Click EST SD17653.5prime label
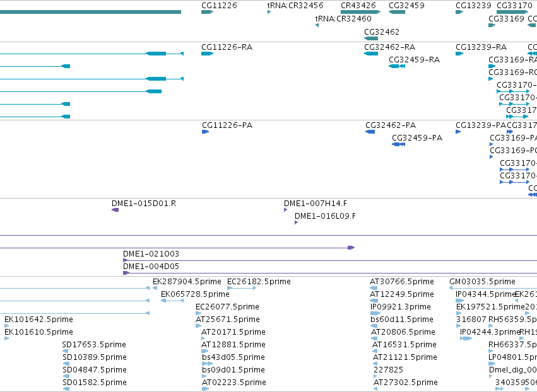 [94, 345]
